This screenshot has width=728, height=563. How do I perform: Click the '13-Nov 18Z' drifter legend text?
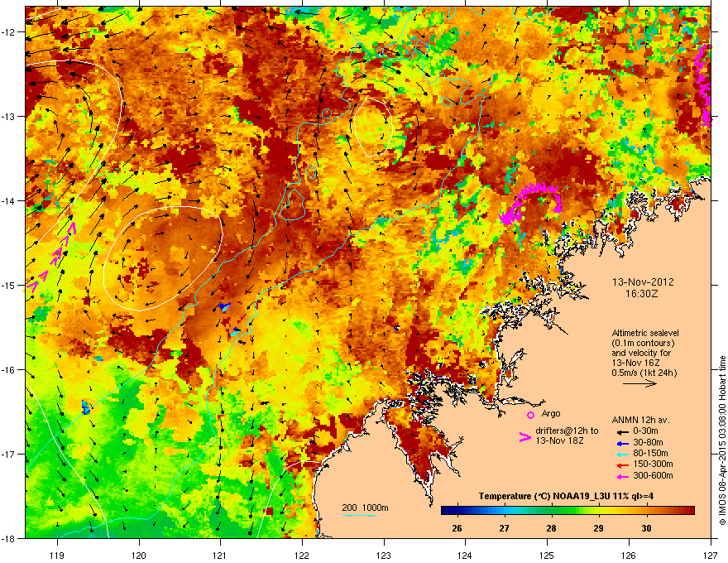pyautogui.click(x=559, y=440)
